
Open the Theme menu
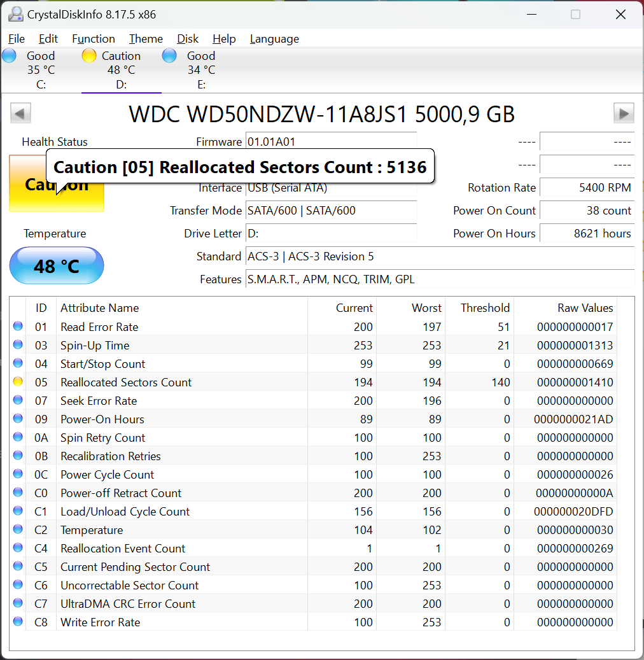click(145, 39)
